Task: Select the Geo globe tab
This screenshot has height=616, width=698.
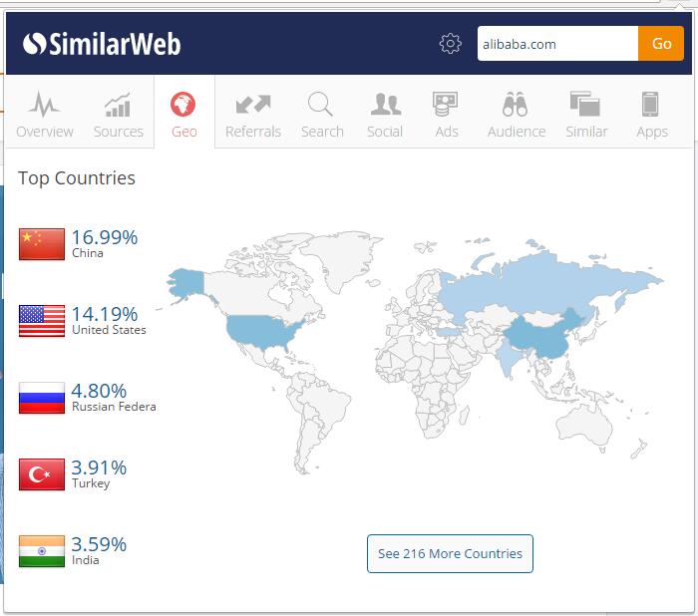Action: click(x=183, y=114)
